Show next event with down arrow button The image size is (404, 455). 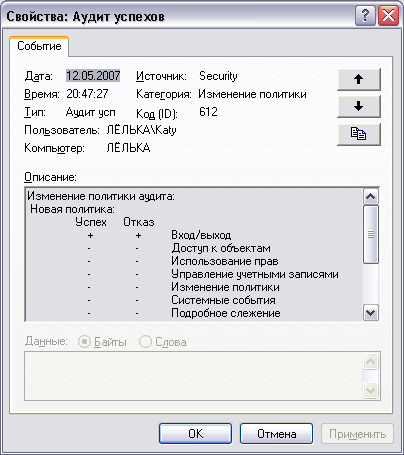click(x=359, y=107)
